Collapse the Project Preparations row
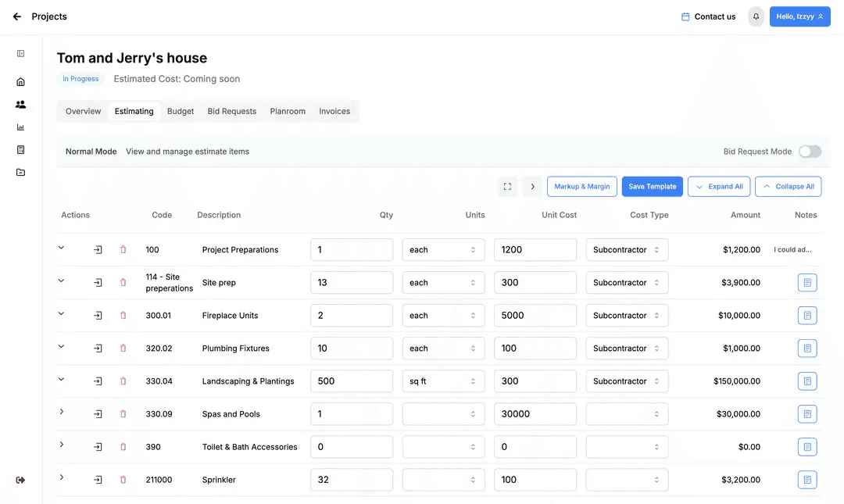The image size is (844, 504). [62, 248]
